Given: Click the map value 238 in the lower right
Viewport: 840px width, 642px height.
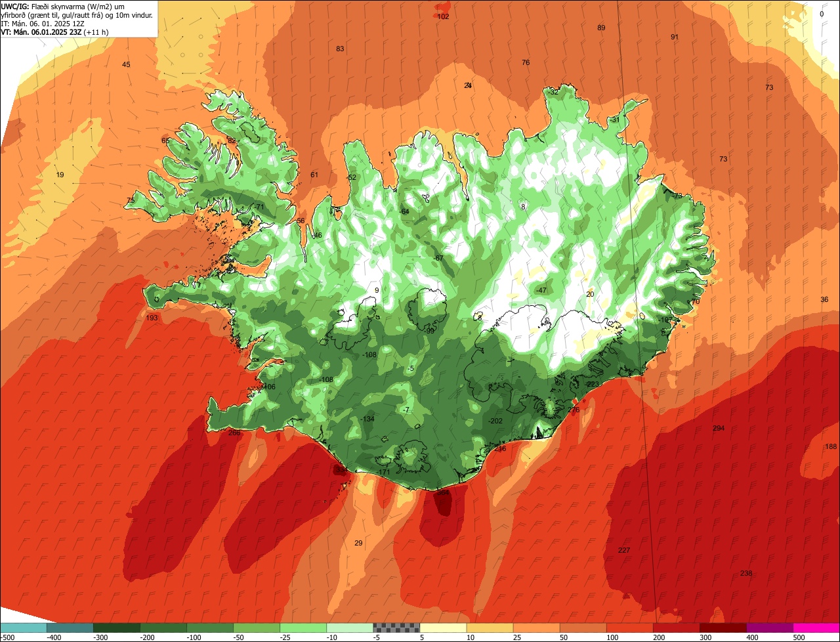Looking at the screenshot, I should [x=746, y=573].
